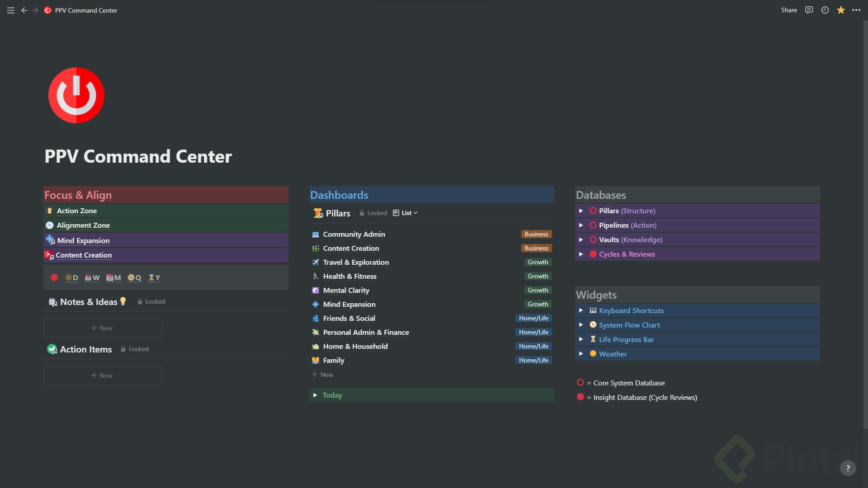Go back with the left arrow

pos(24,10)
